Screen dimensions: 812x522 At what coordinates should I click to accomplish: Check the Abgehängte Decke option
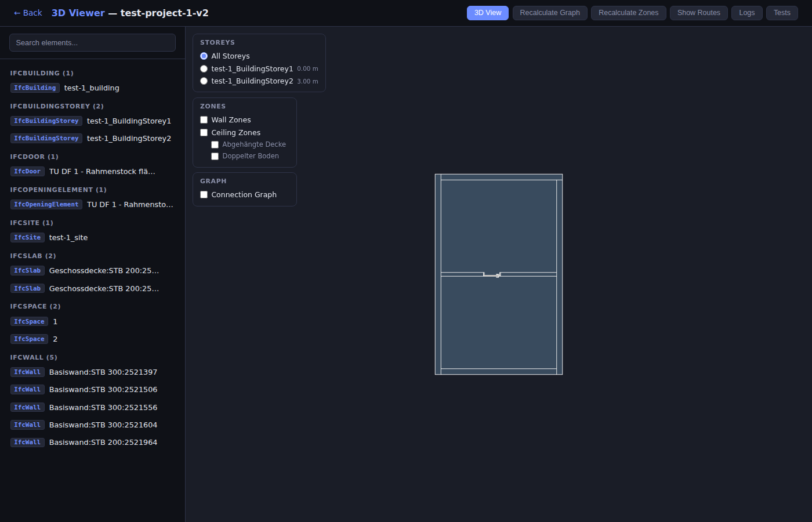click(215, 144)
